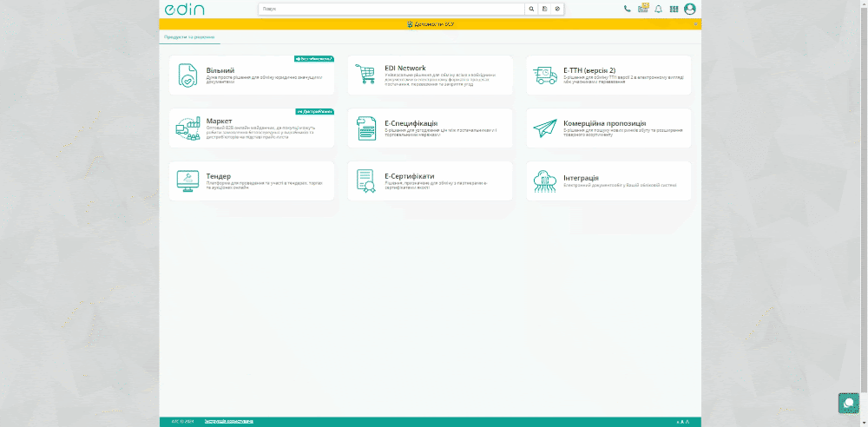The width and height of the screenshot is (868, 427).
Task: Open the Е-Сертифікати title
Action: click(x=410, y=176)
